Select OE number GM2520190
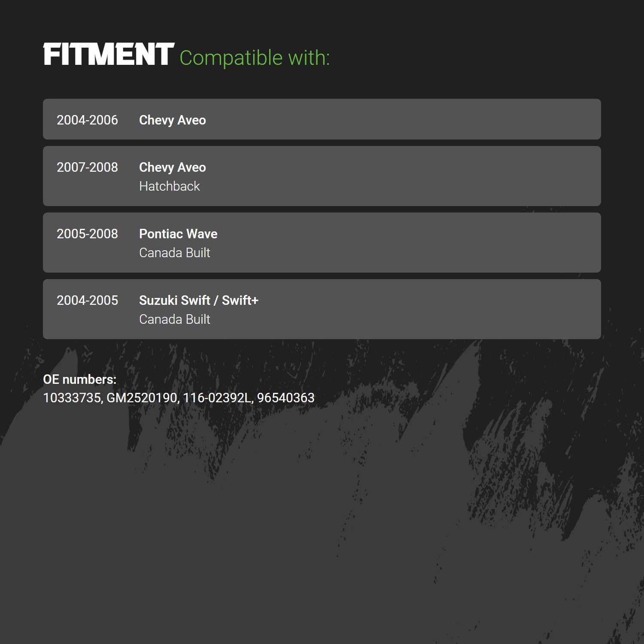 (x=142, y=398)
